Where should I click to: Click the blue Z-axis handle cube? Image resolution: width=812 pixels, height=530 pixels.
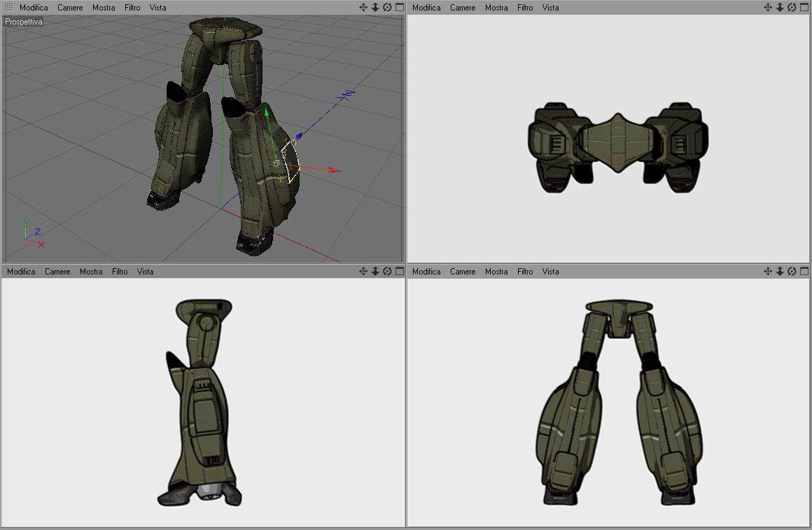(299, 137)
